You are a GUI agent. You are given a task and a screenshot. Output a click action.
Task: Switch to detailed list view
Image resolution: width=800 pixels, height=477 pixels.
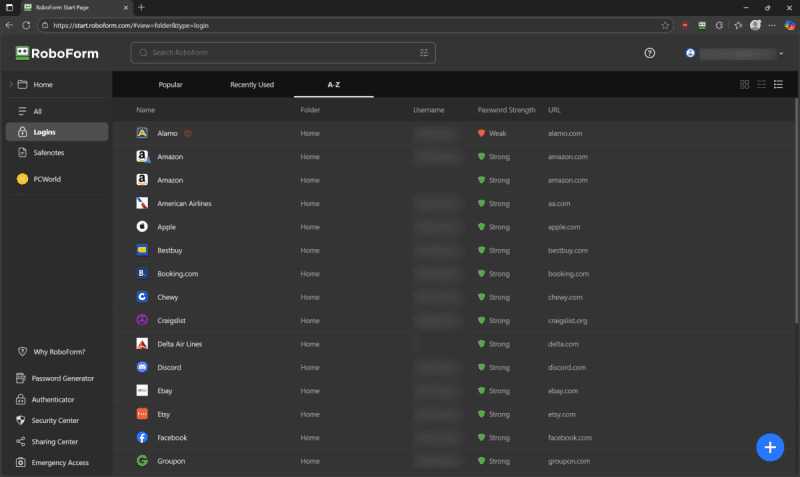(778, 85)
